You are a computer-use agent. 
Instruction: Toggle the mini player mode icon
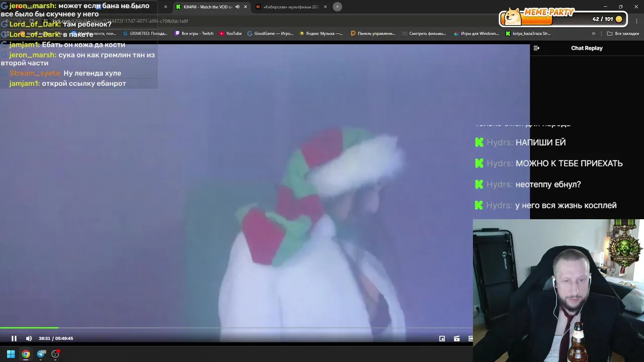click(x=442, y=338)
